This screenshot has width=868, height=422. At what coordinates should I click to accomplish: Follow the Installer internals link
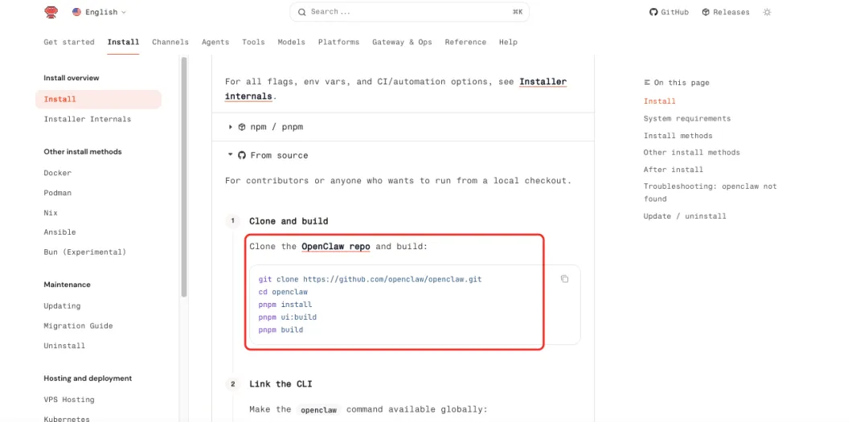(542, 82)
